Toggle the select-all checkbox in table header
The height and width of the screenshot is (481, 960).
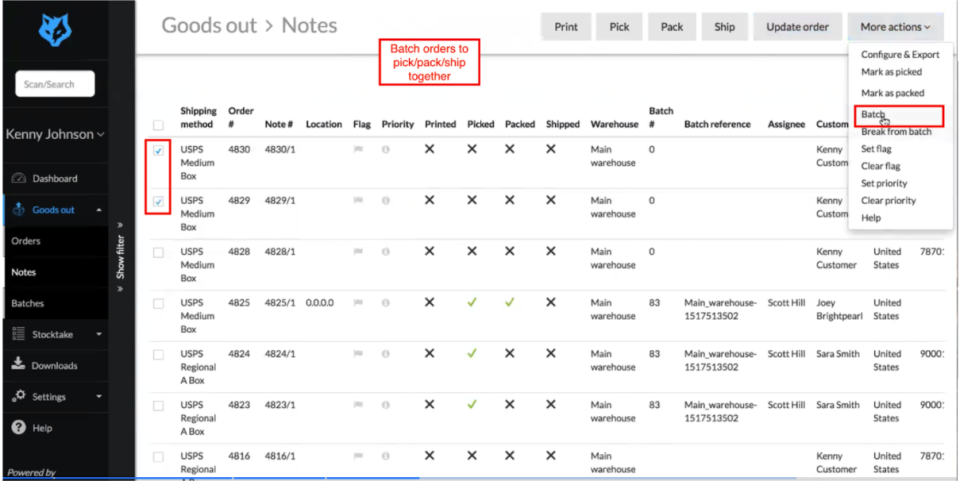pos(159,125)
